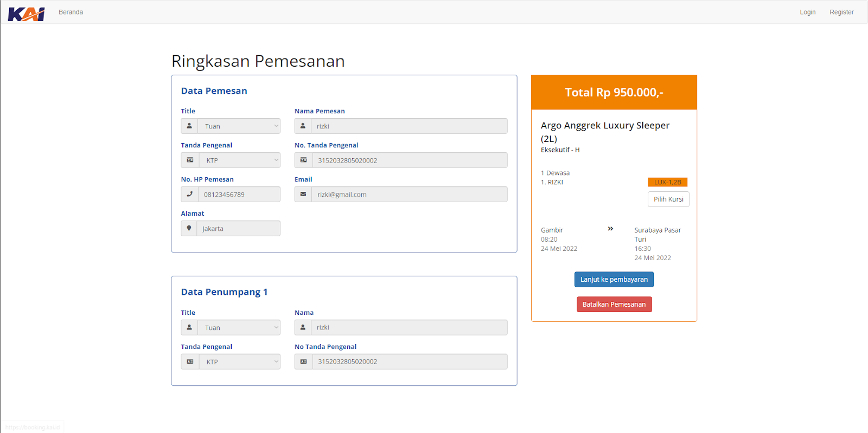
Task: Click the person icon beside passenger Nama field
Action: (x=303, y=327)
